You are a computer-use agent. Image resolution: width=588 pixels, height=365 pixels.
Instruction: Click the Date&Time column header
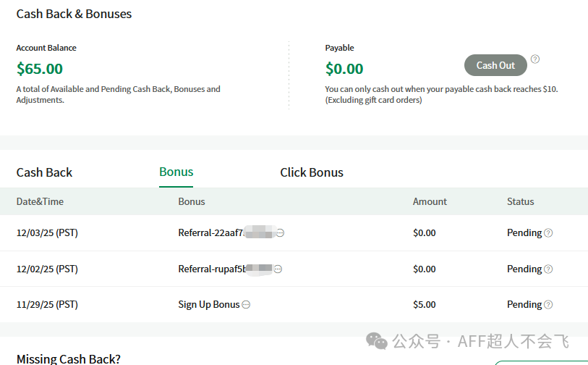(x=40, y=201)
